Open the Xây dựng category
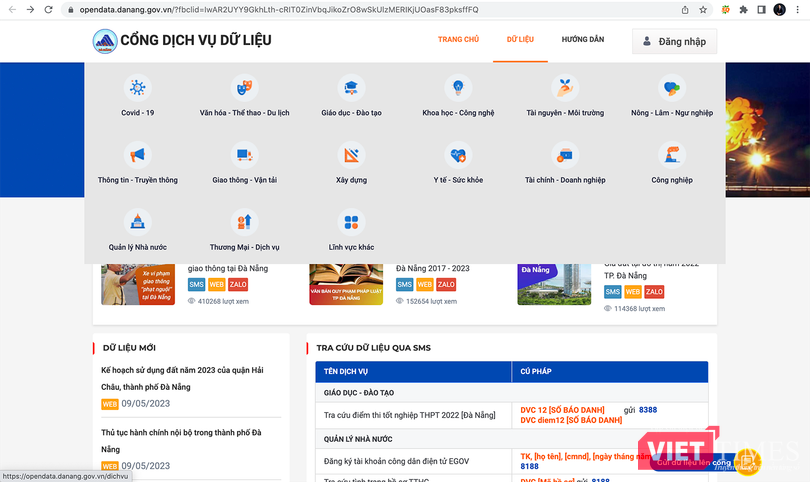Screen dimensions: 810x482 coord(351,155)
